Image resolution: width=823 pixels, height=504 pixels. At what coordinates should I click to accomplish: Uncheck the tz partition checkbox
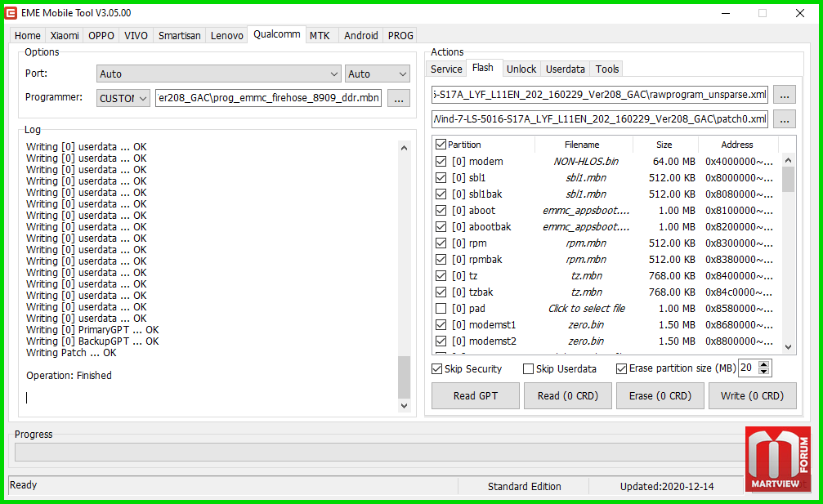pyautogui.click(x=441, y=276)
